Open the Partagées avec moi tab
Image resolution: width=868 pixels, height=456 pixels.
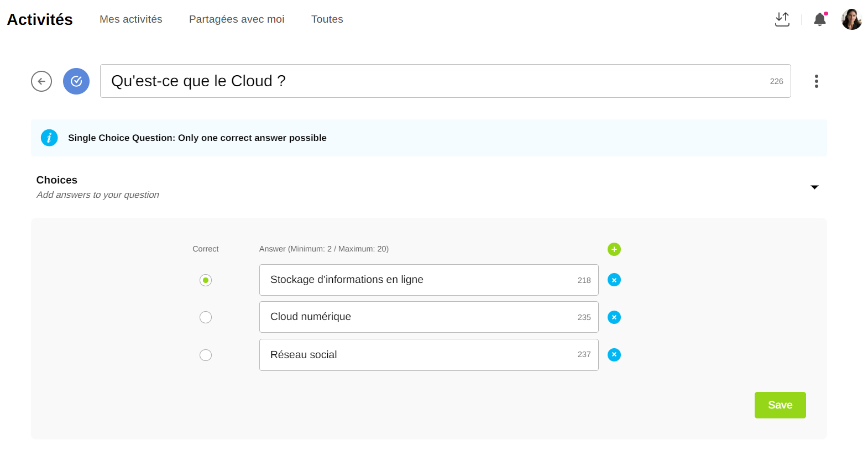[237, 19]
